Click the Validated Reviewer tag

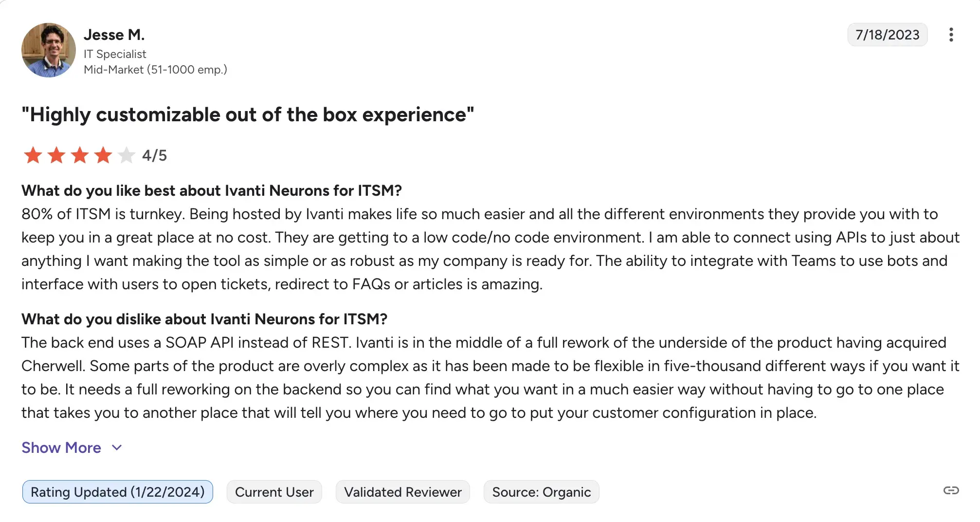click(402, 492)
